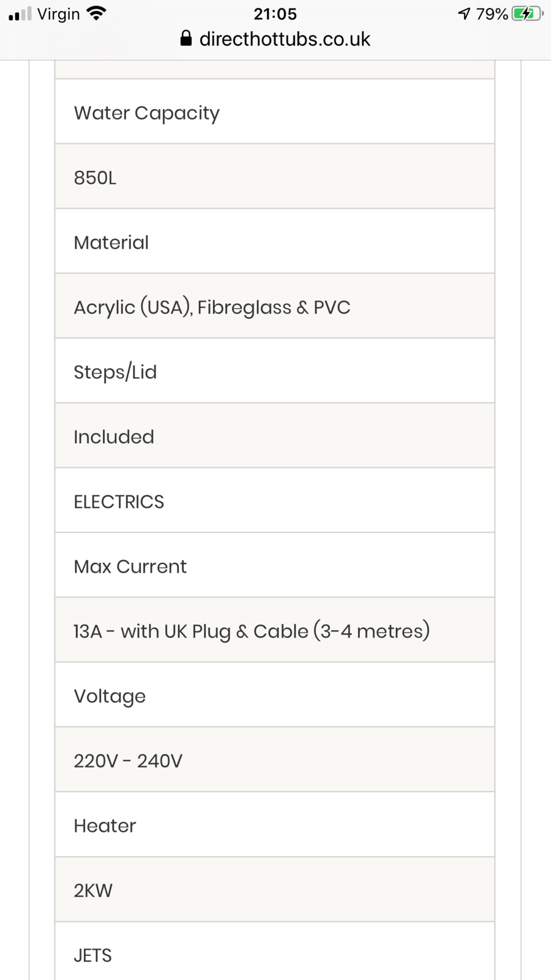Select the Water Capacity row
551x980 pixels.
pyautogui.click(x=275, y=112)
